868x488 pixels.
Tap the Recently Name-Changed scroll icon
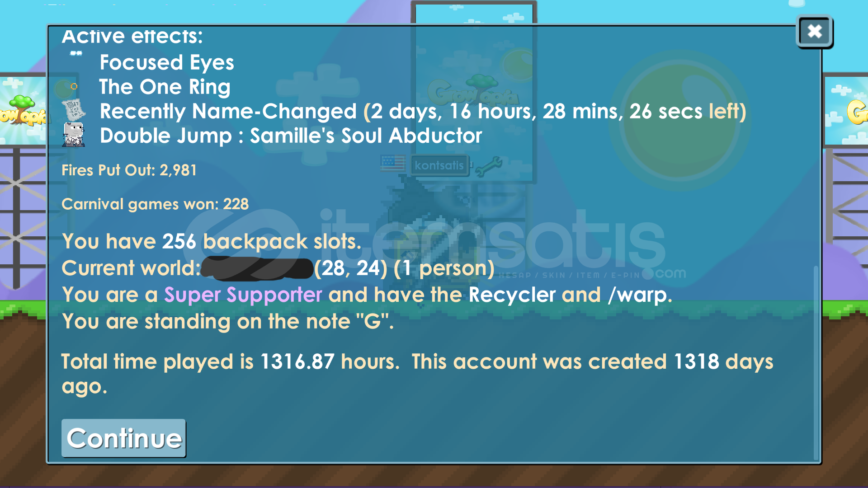click(x=73, y=110)
